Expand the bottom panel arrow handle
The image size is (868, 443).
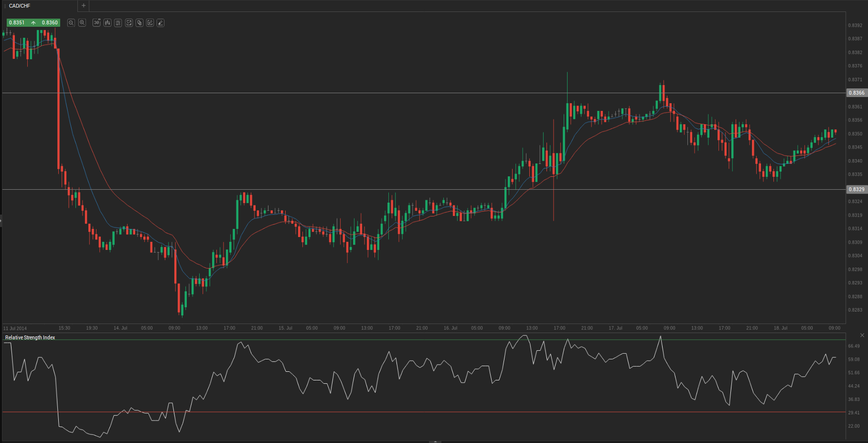(x=435, y=442)
